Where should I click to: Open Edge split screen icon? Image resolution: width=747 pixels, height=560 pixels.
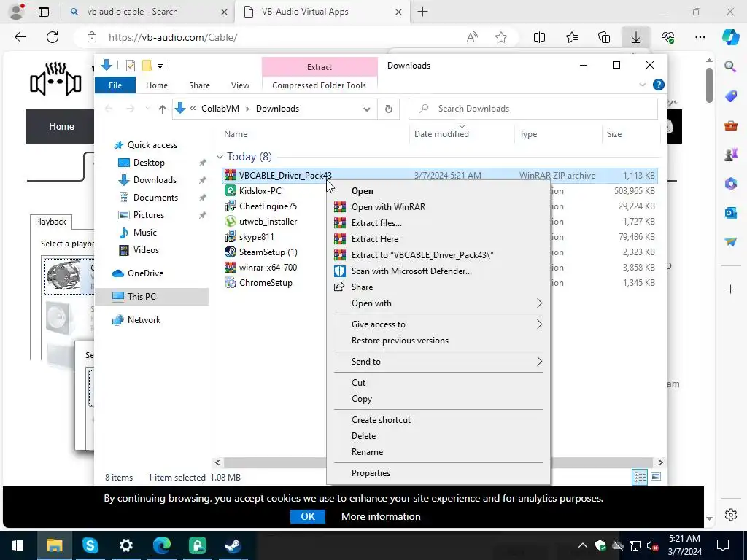(x=539, y=37)
